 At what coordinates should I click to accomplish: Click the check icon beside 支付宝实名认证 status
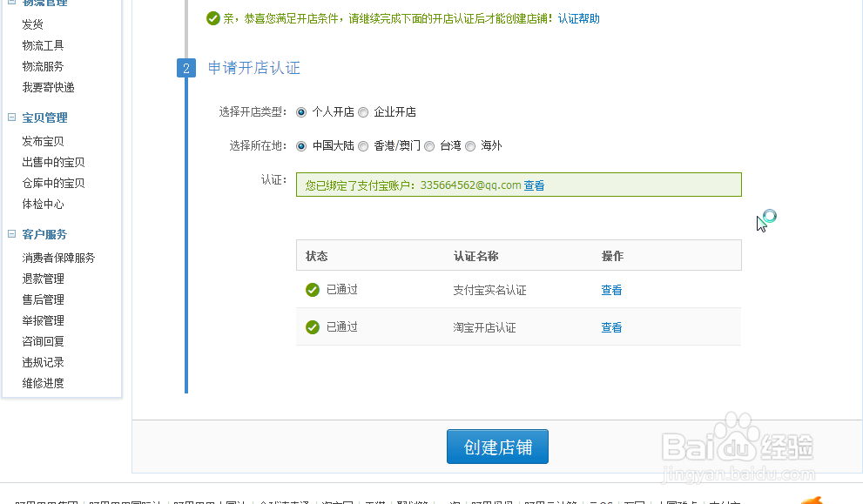[x=312, y=289]
